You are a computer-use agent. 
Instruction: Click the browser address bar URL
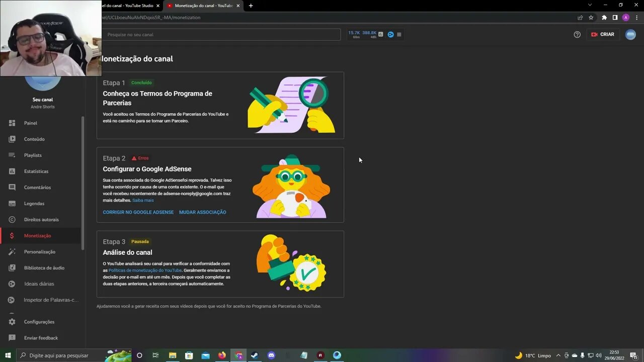click(151, 18)
